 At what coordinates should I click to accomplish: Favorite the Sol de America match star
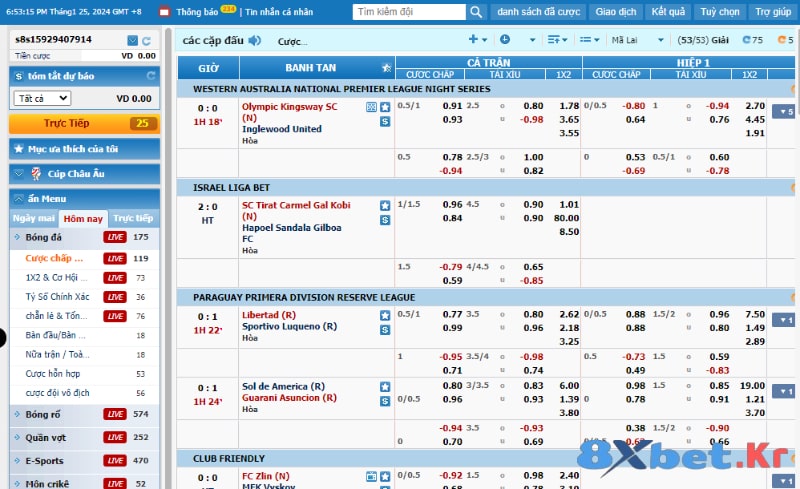tap(385, 387)
